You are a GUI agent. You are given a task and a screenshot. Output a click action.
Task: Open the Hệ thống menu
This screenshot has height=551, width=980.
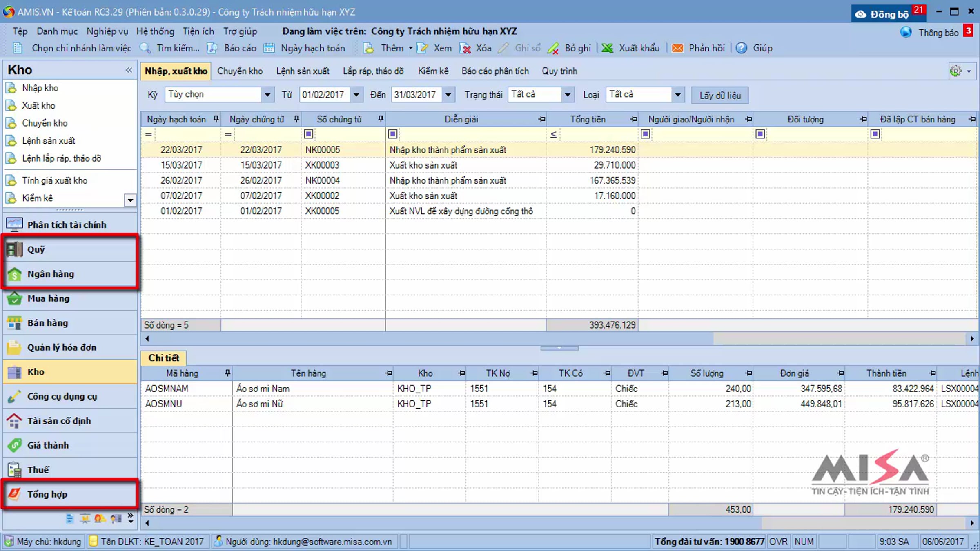point(155,31)
